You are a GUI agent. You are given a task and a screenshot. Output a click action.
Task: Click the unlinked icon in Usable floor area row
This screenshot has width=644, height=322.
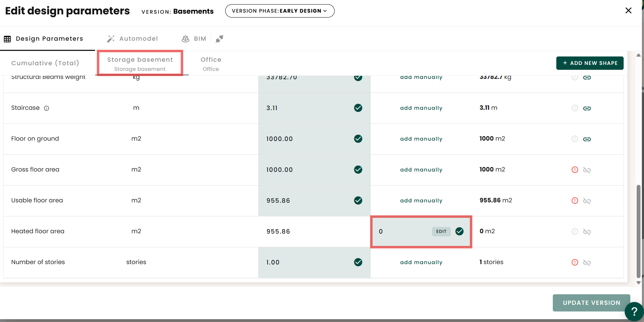coord(587,201)
